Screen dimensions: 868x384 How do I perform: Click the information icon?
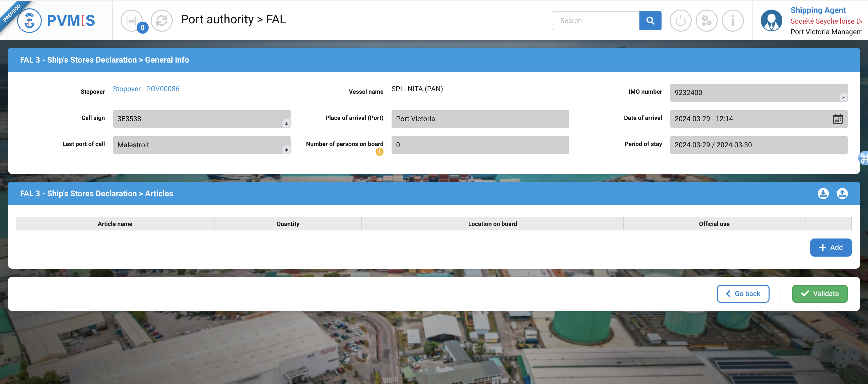coord(733,21)
